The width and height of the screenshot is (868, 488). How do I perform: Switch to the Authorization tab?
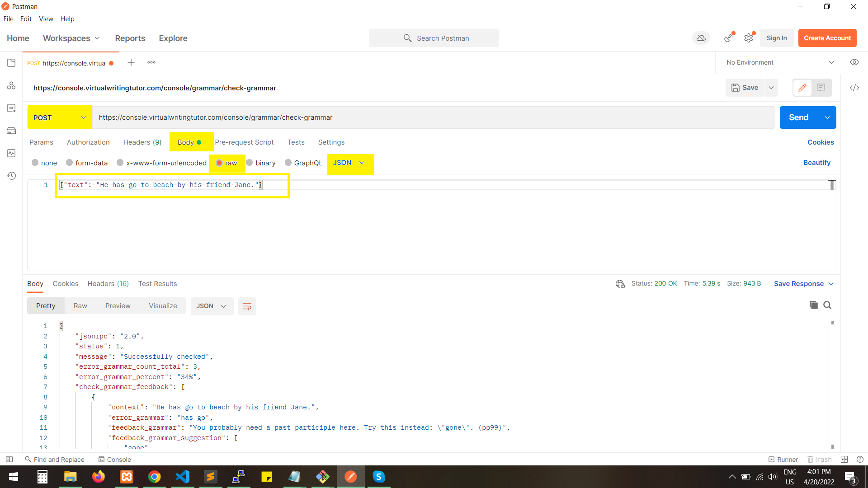(88, 142)
